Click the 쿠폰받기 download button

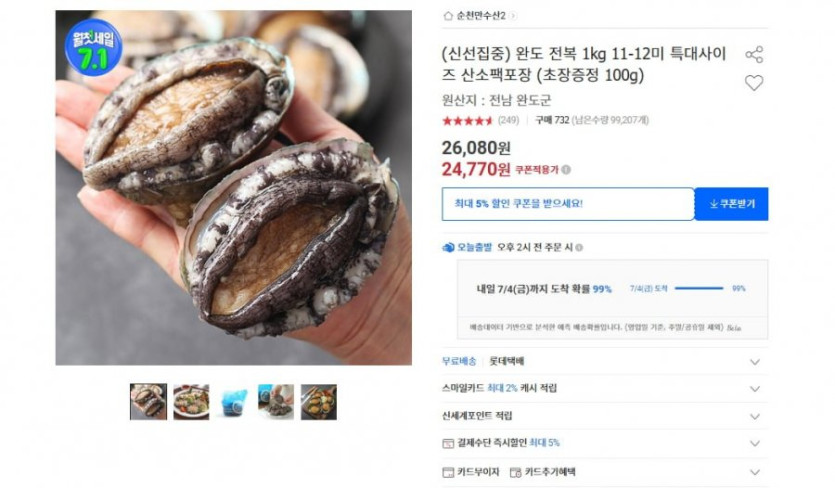[x=731, y=204]
